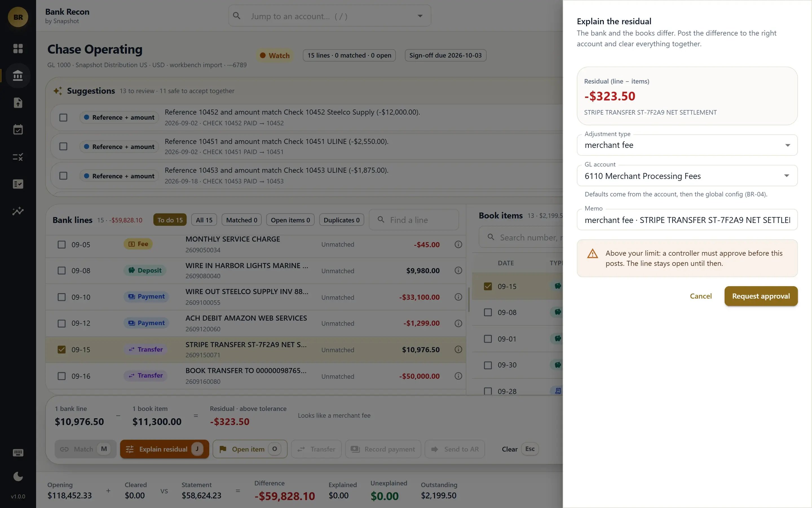This screenshot has width=812, height=508.
Task: Switch to the To do 15 filter
Action: (x=170, y=220)
